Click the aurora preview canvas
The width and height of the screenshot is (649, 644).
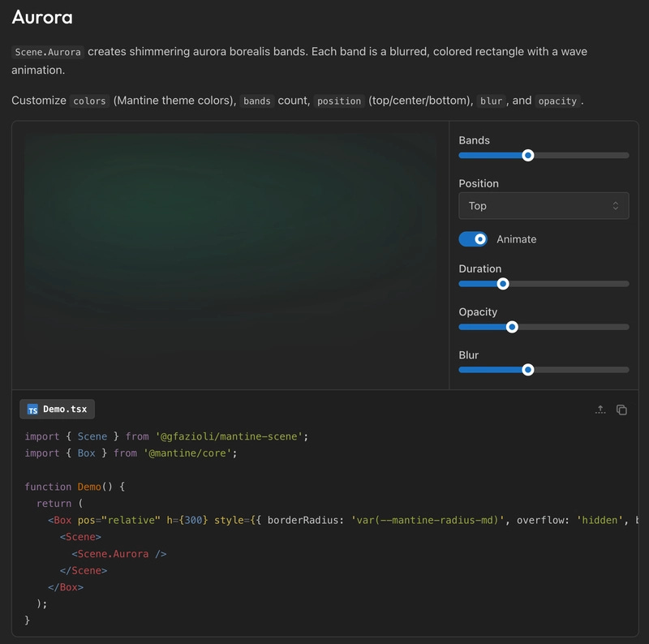[230, 255]
